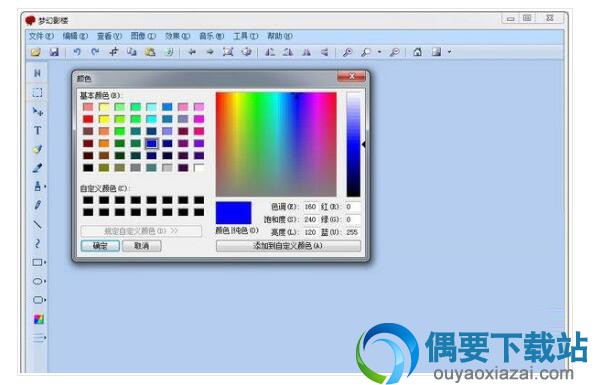Pick the magenta basic color swatch
Image resolution: width=599 pixels, height=385 pixels.
click(199, 119)
